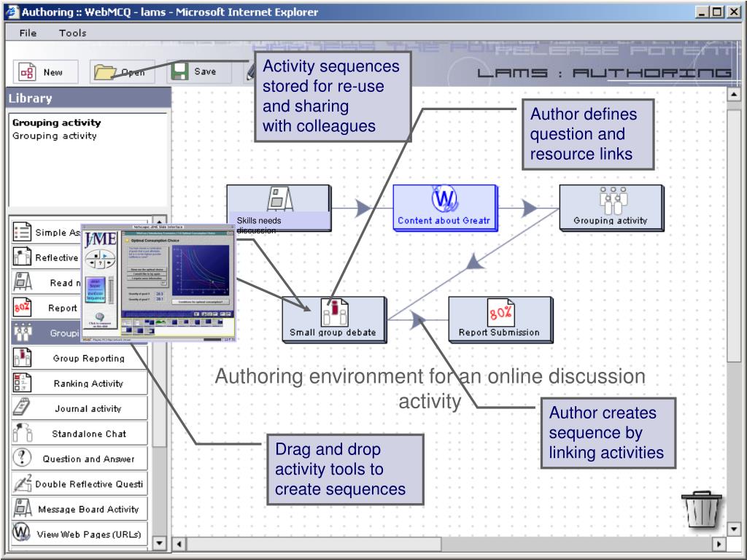Click tool list scrollbar up arrow
This screenshot has height=560, width=747.
pyautogui.click(x=159, y=220)
